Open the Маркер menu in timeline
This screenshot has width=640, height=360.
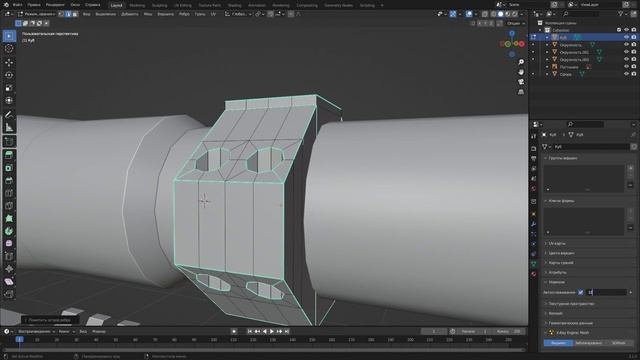99,331
